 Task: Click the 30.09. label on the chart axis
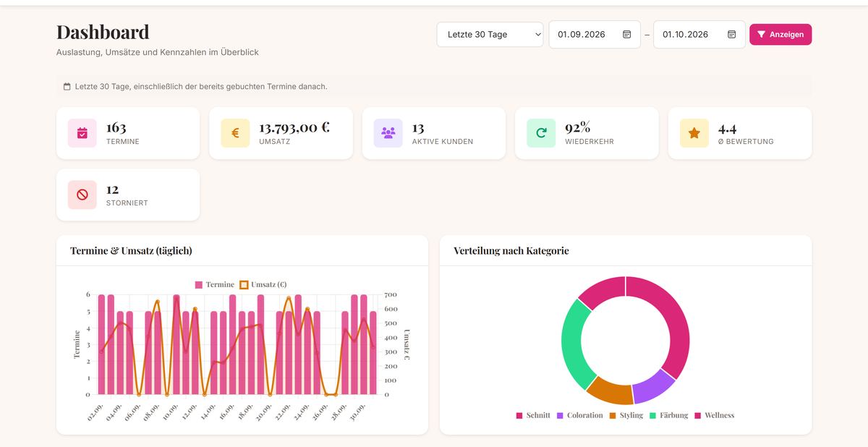pyautogui.click(x=359, y=412)
